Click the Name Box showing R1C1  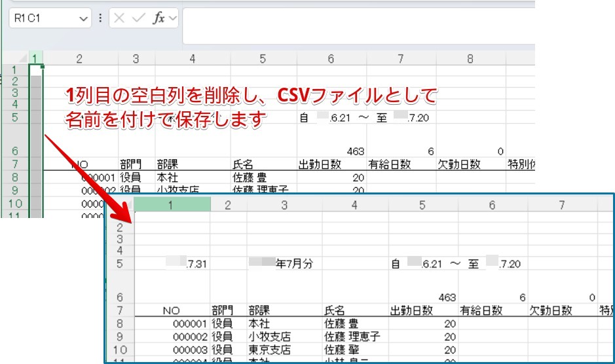(43, 19)
